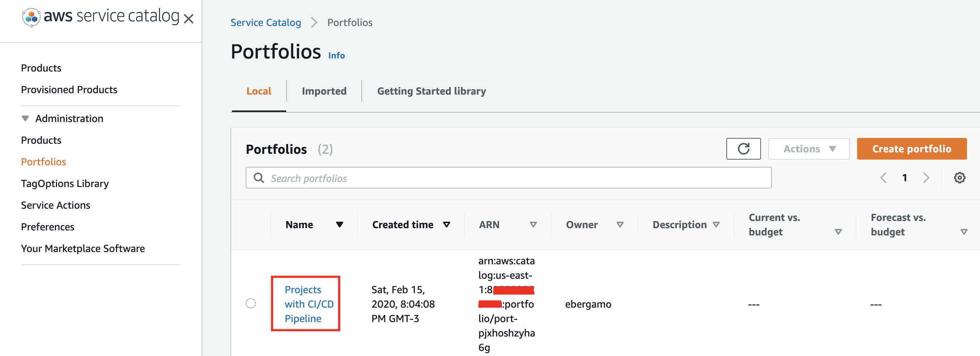Image resolution: width=980 pixels, height=356 pixels.
Task: Sort by Description column arrow
Action: pyautogui.click(x=716, y=225)
